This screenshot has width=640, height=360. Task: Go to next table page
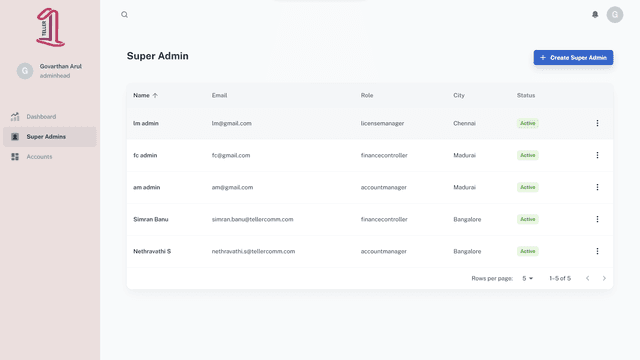[x=604, y=278]
